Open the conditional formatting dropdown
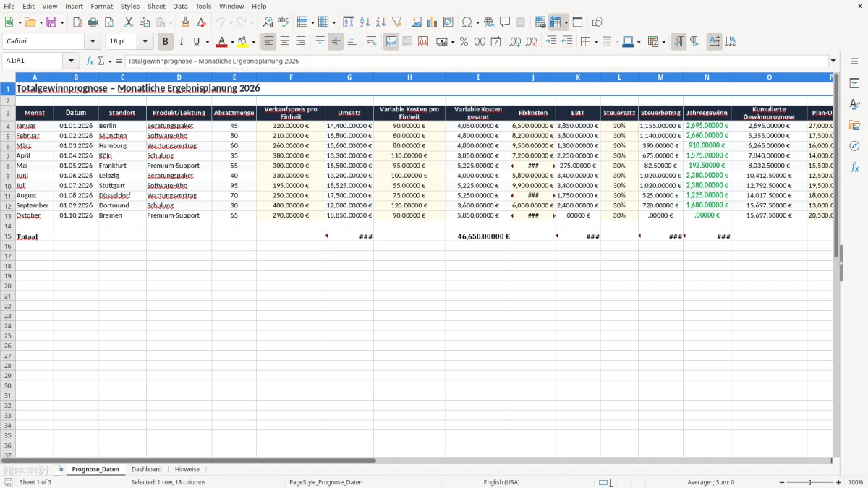This screenshot has width=868, height=488. click(663, 42)
